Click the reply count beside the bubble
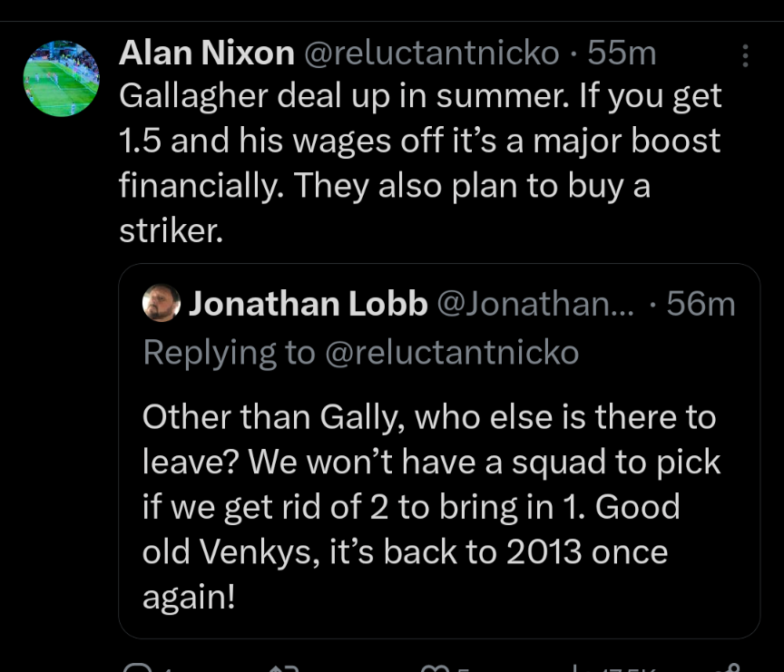 click(166, 669)
